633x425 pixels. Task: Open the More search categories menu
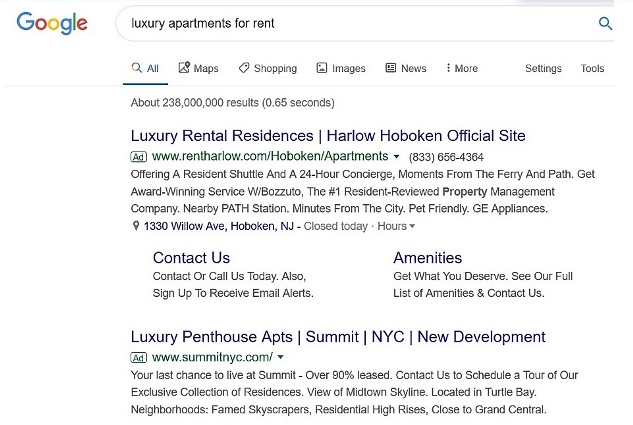[461, 68]
